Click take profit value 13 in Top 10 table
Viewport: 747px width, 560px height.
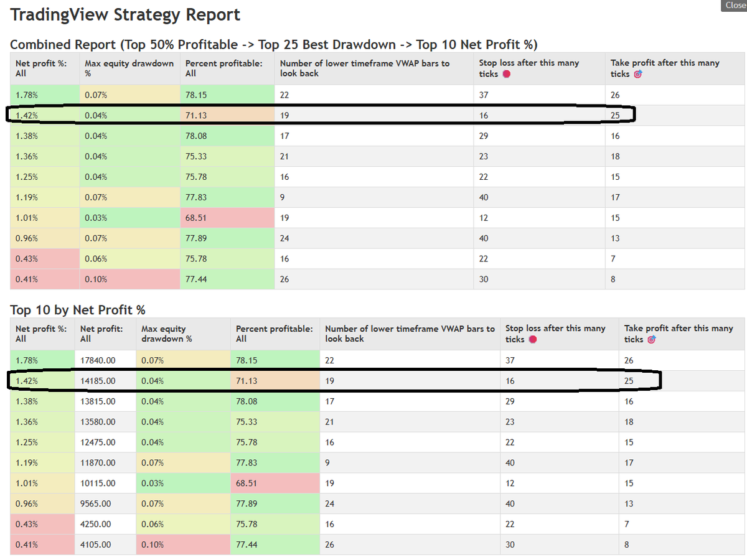click(682, 504)
